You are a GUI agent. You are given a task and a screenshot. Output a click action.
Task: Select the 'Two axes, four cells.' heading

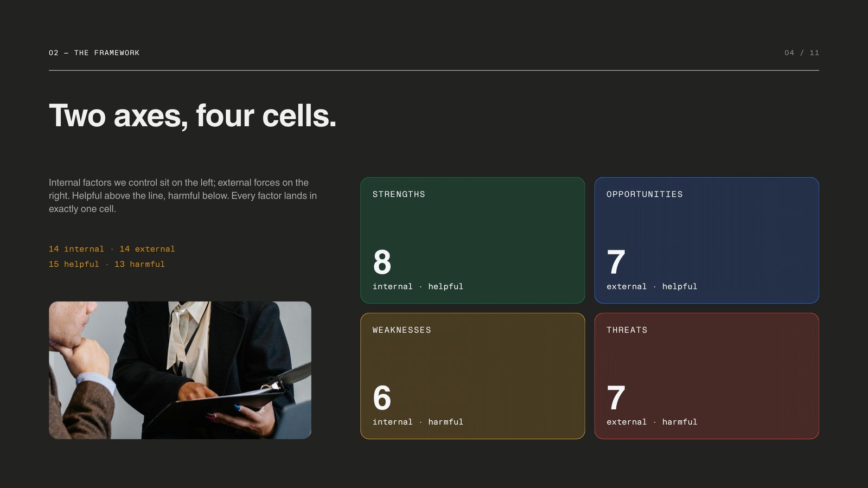point(193,116)
